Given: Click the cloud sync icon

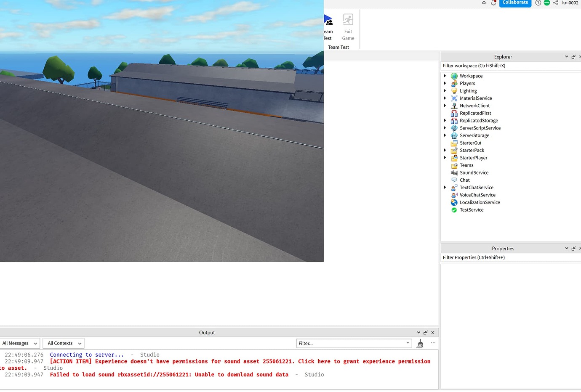Looking at the screenshot, I should pos(484,3).
